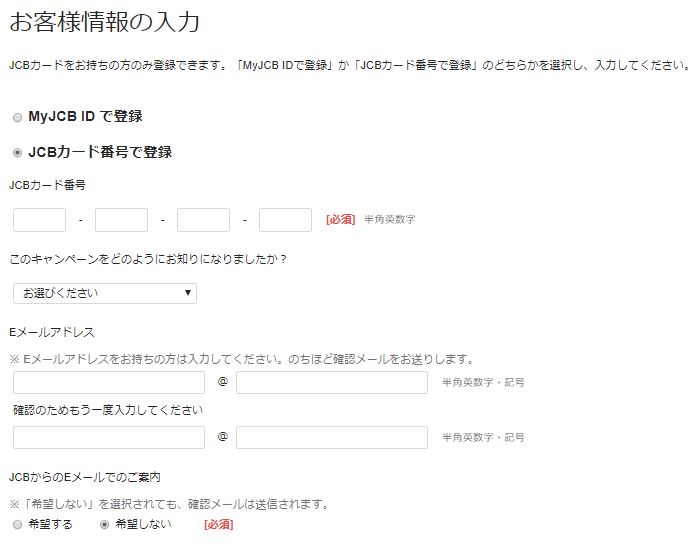Select the JCBカード番号で登録 radio button
Viewport: 700px width, 547px height.
17,153
